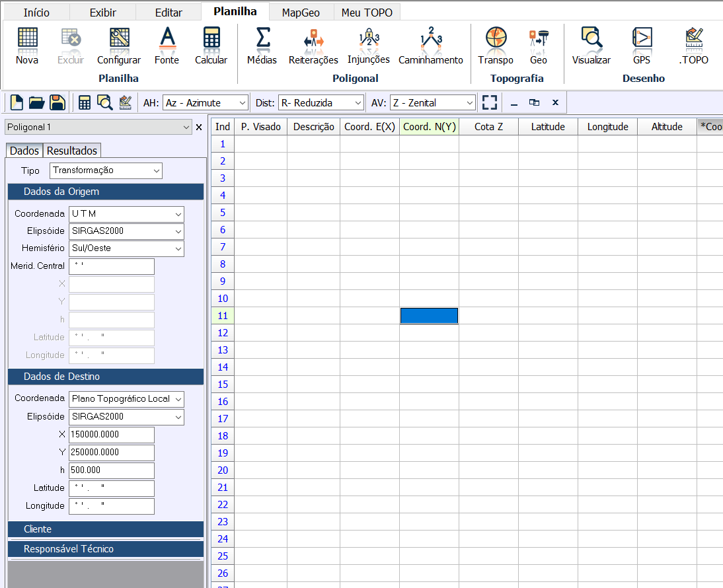Open the Reiterações tool
Screen dimensions: 723x588
(x=313, y=46)
